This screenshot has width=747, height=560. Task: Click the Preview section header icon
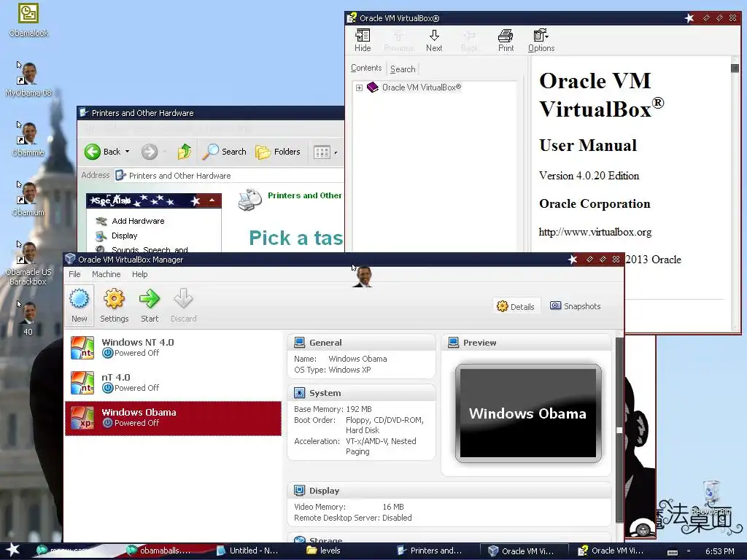454,343
